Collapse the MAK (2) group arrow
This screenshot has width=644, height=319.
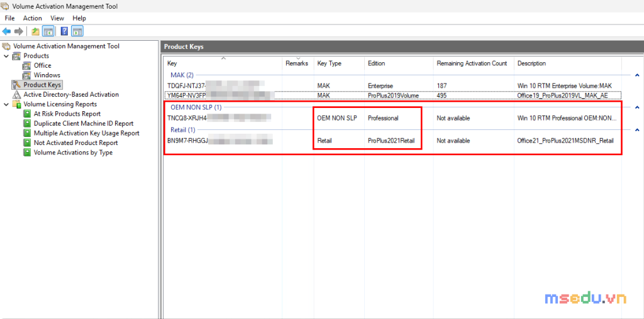point(637,75)
